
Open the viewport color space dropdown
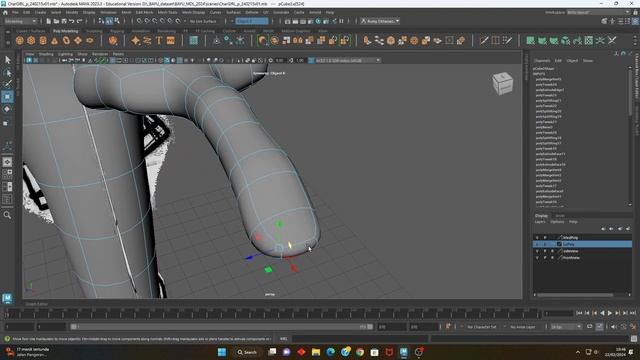[x=347, y=60]
